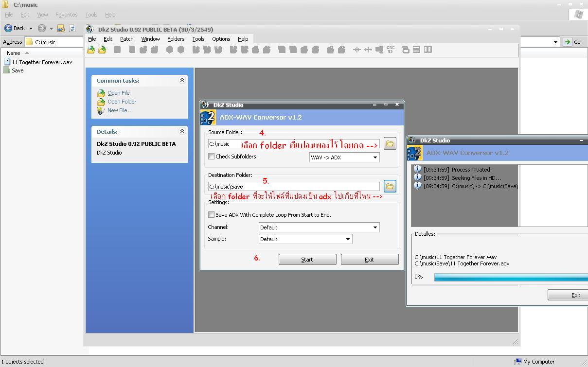Click the ADX-WAV Conversor logo icon

[x=209, y=118]
